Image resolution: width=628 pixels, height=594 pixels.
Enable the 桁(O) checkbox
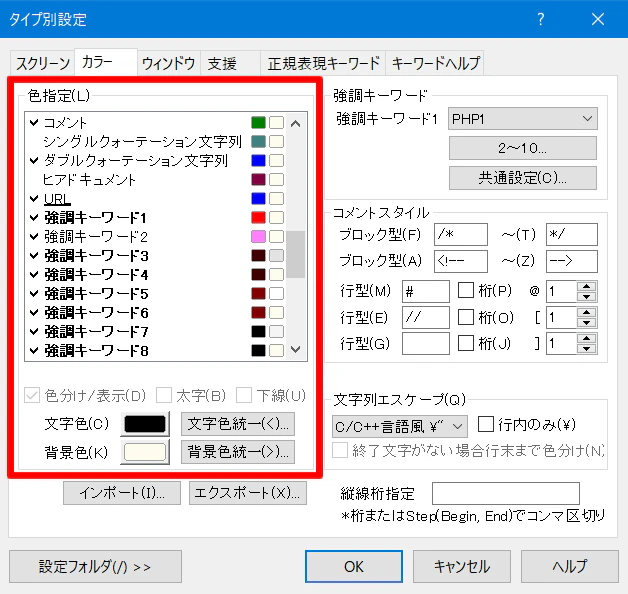(x=466, y=317)
